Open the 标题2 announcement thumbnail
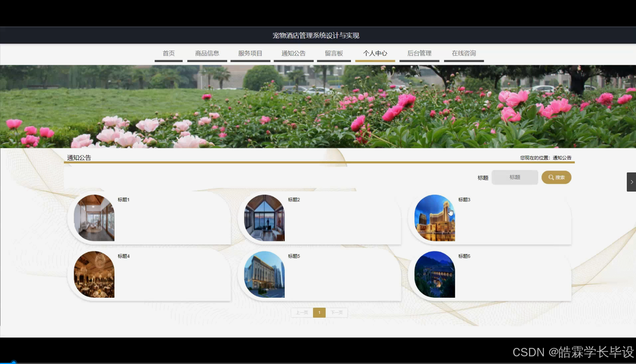 (264, 218)
